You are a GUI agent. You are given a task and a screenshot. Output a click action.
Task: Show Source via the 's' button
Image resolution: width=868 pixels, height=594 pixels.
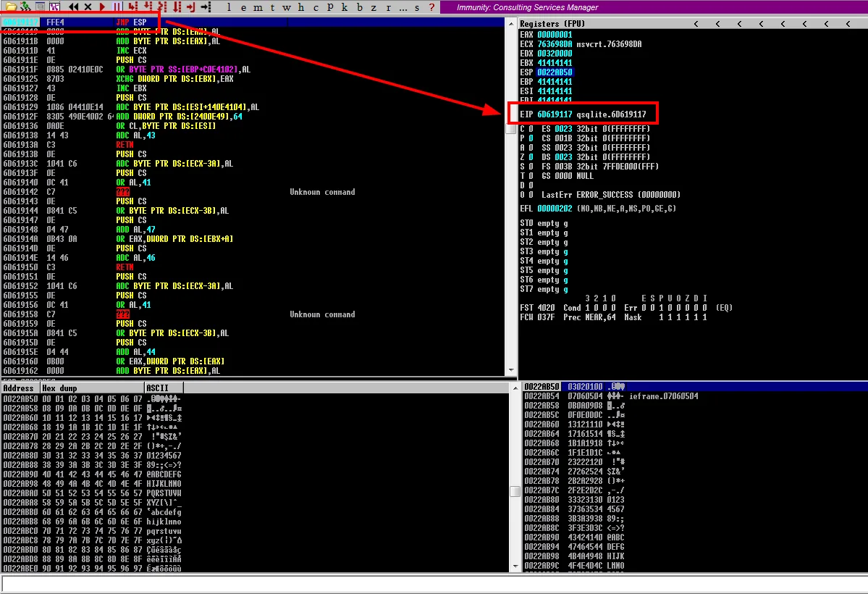pyautogui.click(x=417, y=7)
